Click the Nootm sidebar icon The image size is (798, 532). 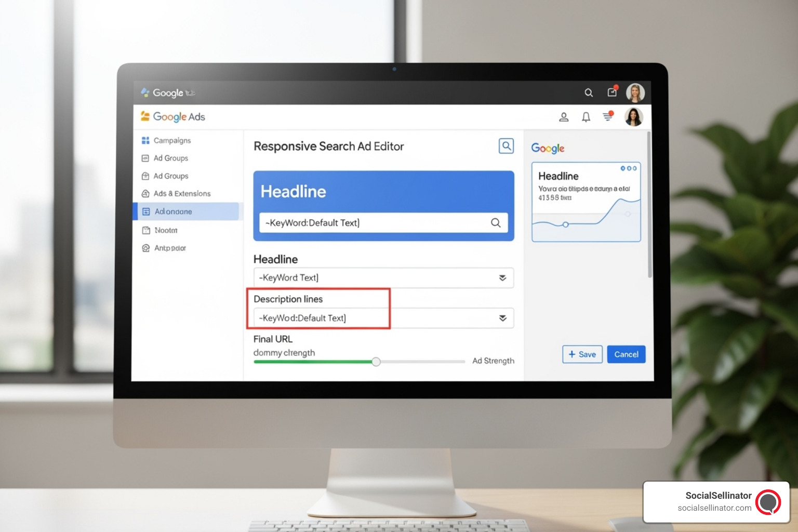click(146, 230)
